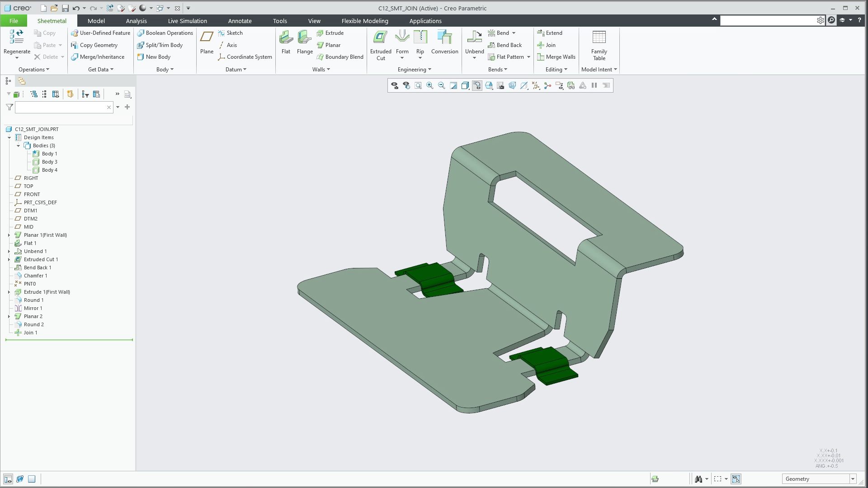Click the Copy Geometry button

pyautogui.click(x=94, y=45)
